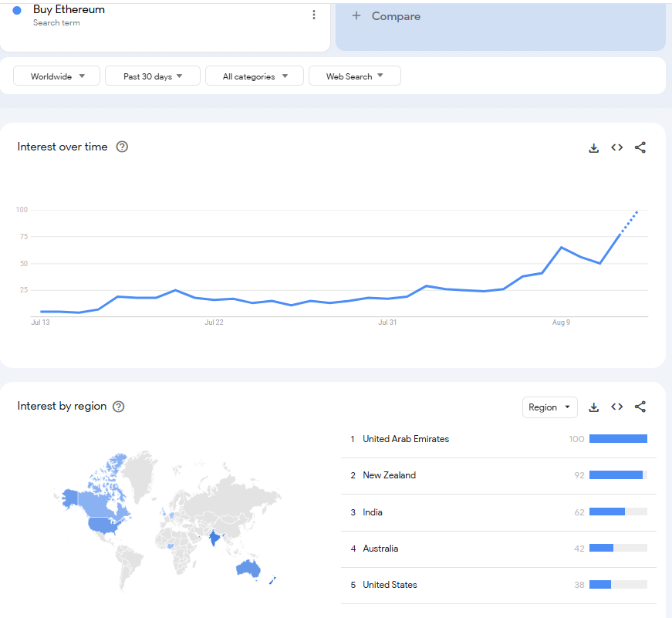
Task: Share the Interest over time chart
Action: (640, 147)
